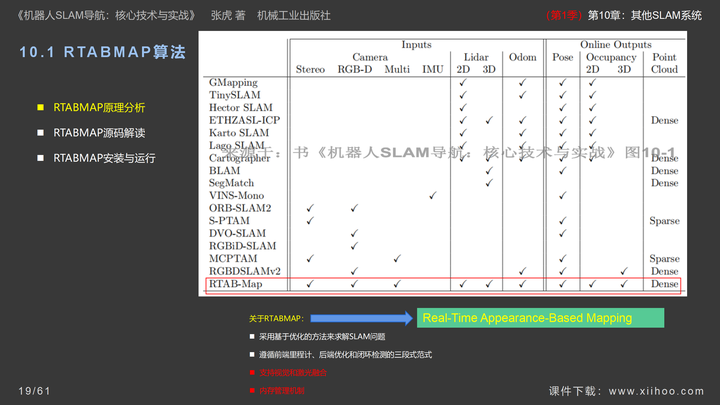Click the yellow "关于RTABMAP:" label

click(x=276, y=318)
